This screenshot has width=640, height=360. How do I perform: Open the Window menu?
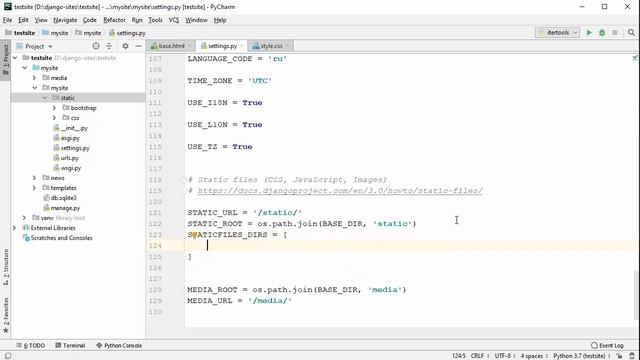pyautogui.click(x=196, y=20)
